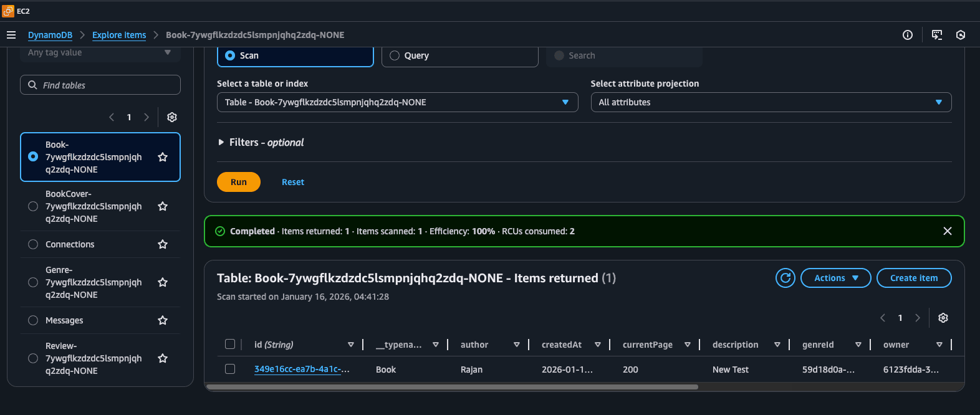Open the attribute projection dropdown

pos(771,102)
